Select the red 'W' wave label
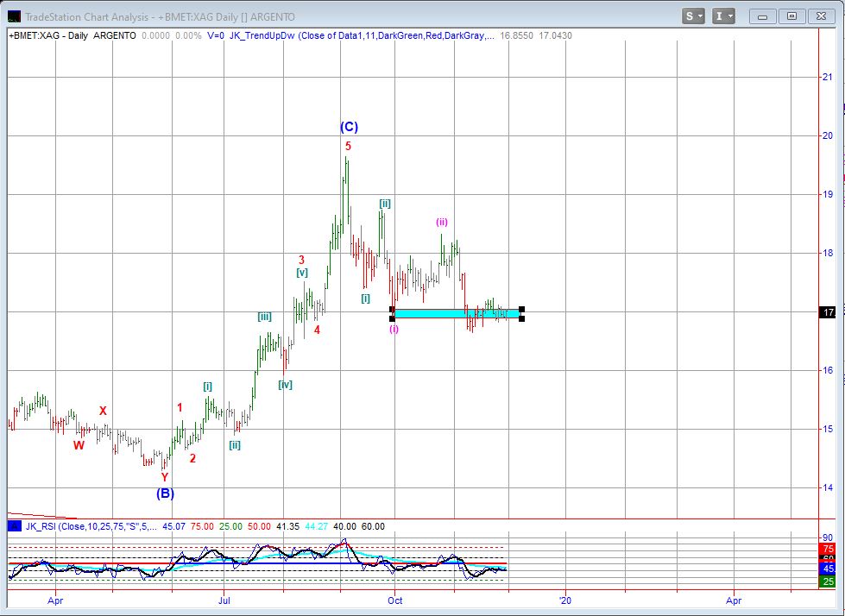Viewport: 845px width, 616px height. (79, 445)
